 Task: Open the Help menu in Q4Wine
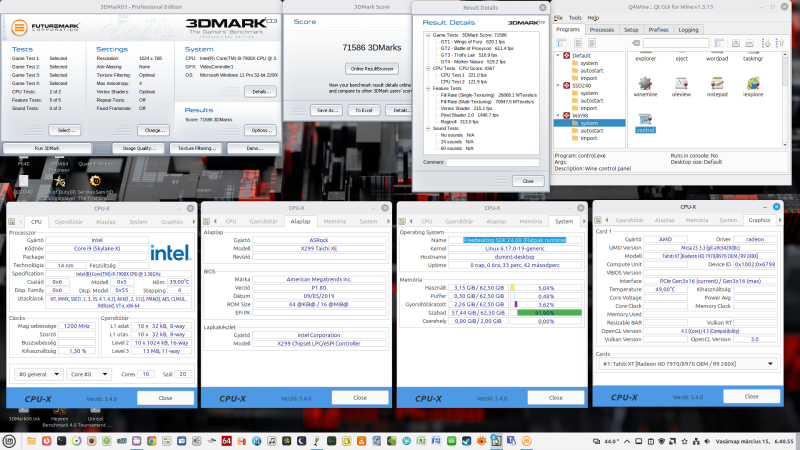tap(593, 17)
